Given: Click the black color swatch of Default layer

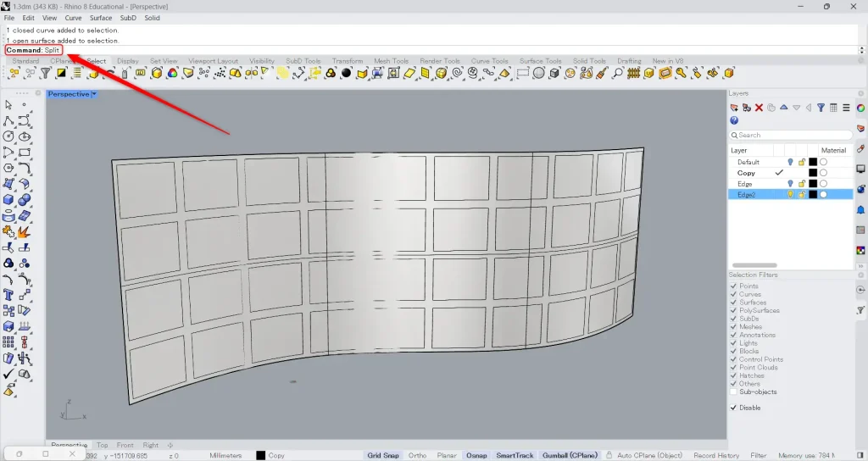Looking at the screenshot, I should [x=813, y=162].
